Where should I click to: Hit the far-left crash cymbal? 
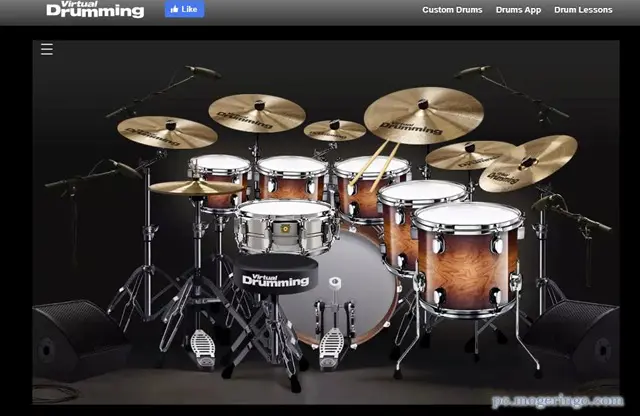pos(167,131)
